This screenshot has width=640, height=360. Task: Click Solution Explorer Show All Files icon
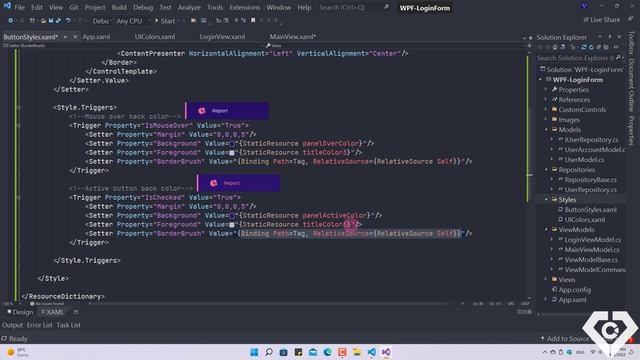click(x=606, y=47)
